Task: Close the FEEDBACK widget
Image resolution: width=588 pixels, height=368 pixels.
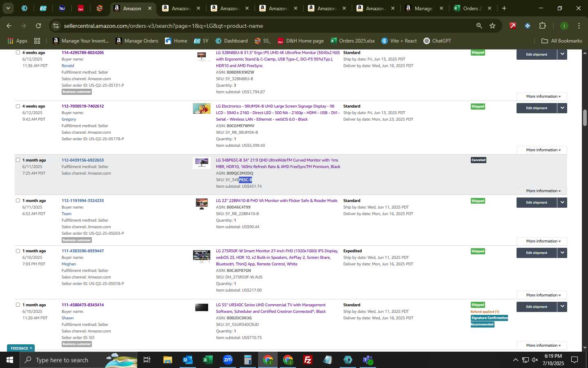Action: click(x=31, y=348)
